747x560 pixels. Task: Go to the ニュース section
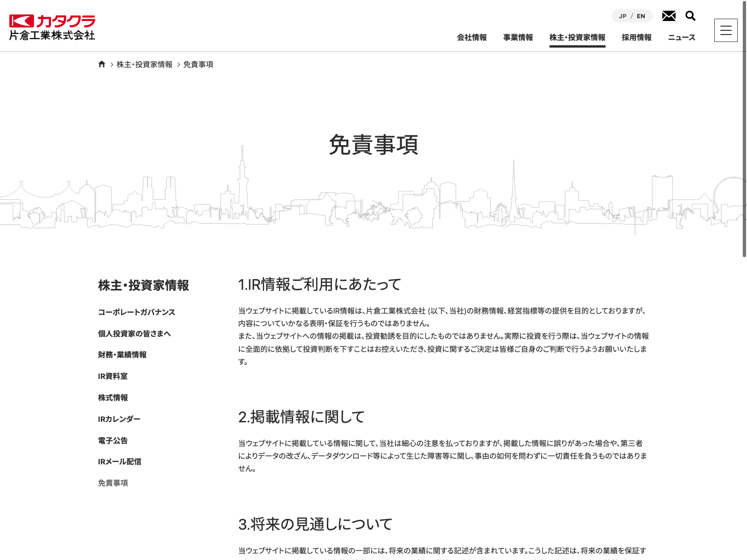pyautogui.click(x=681, y=37)
